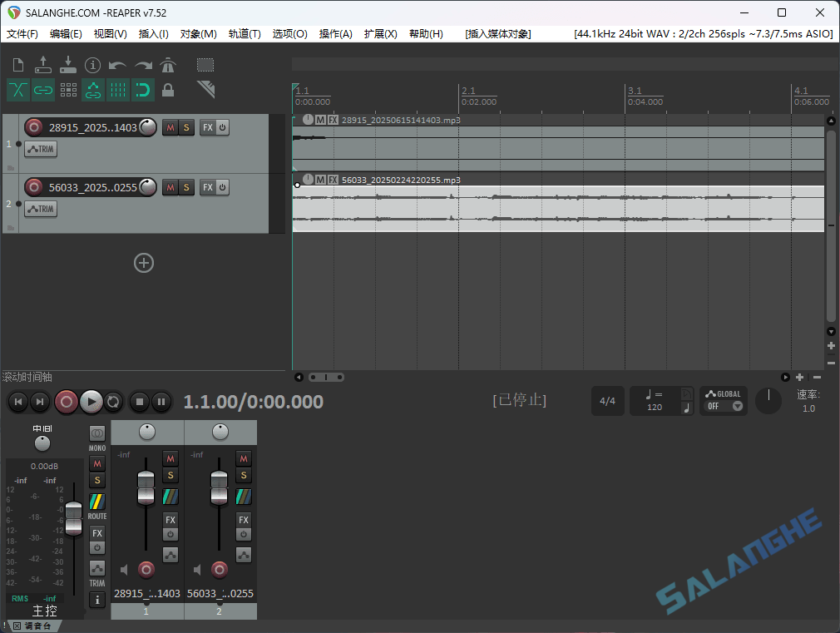This screenshot has height=633, width=840.
Task: Click the locking toggle padlock icon
Action: point(167,89)
